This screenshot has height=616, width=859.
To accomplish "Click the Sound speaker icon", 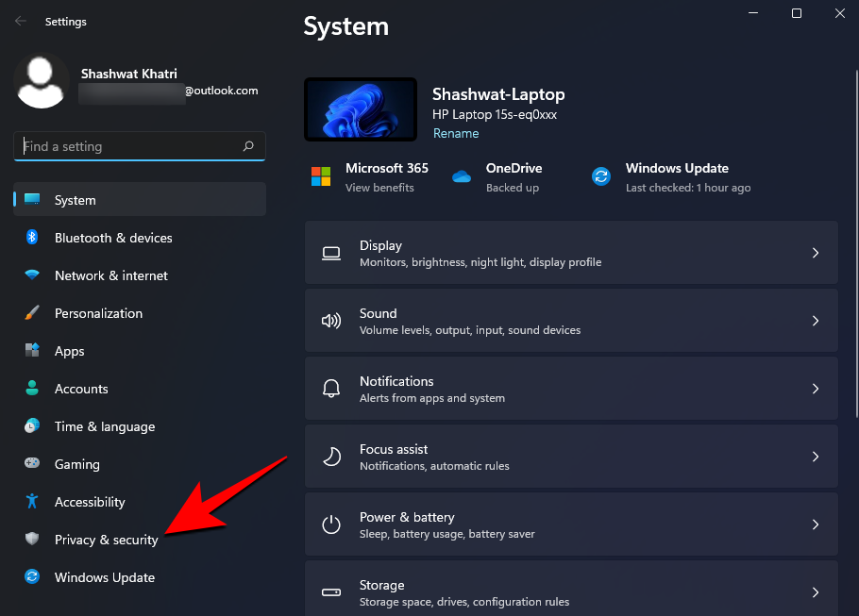I will tap(331, 321).
